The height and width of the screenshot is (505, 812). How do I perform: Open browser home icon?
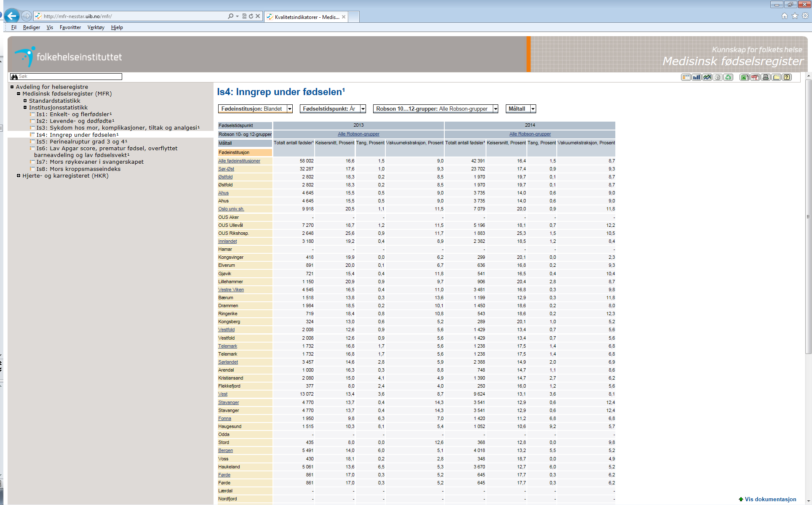(x=784, y=16)
